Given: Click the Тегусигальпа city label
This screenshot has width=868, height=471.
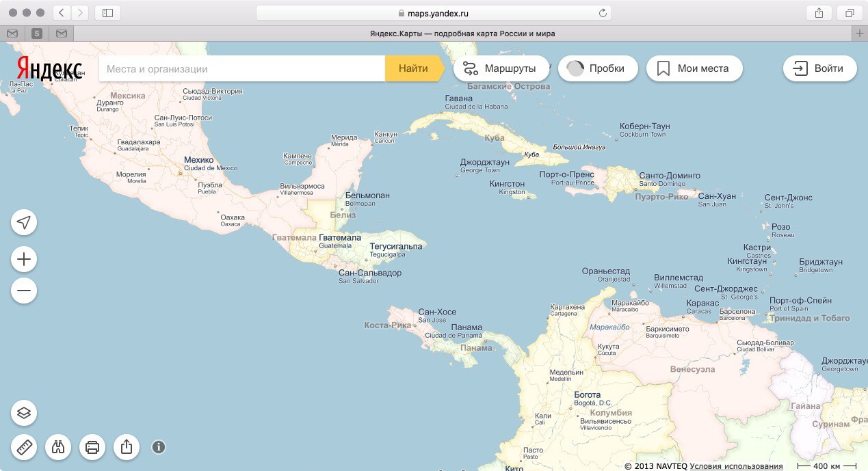Looking at the screenshot, I should pyautogui.click(x=396, y=246).
